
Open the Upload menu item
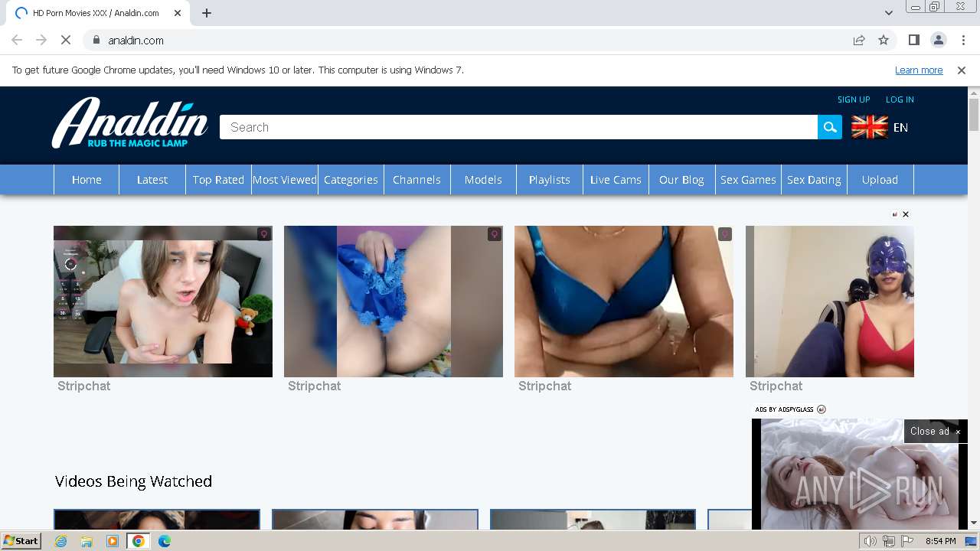click(x=880, y=180)
